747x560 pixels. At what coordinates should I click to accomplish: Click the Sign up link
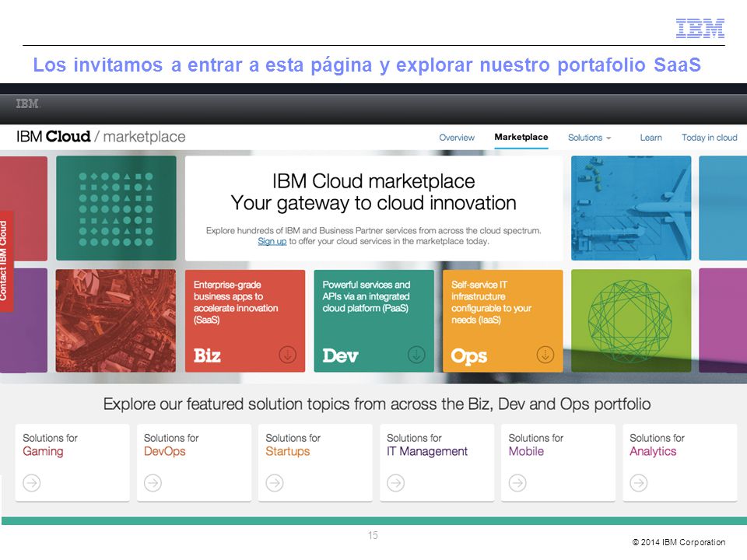(x=272, y=241)
